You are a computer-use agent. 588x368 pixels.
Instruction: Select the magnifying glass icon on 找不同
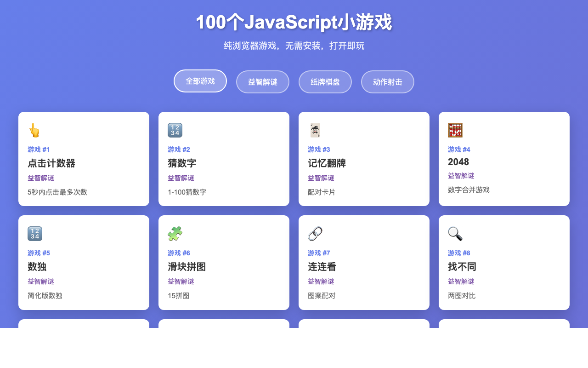(x=455, y=234)
